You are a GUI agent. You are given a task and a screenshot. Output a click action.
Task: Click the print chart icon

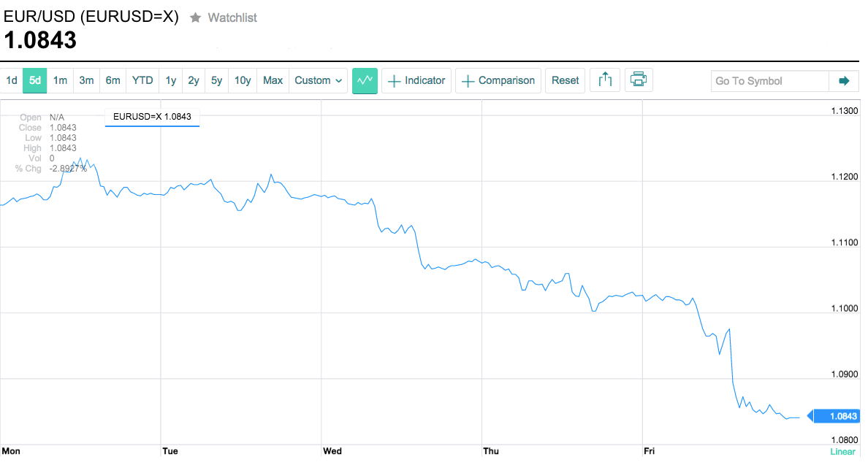tap(639, 80)
